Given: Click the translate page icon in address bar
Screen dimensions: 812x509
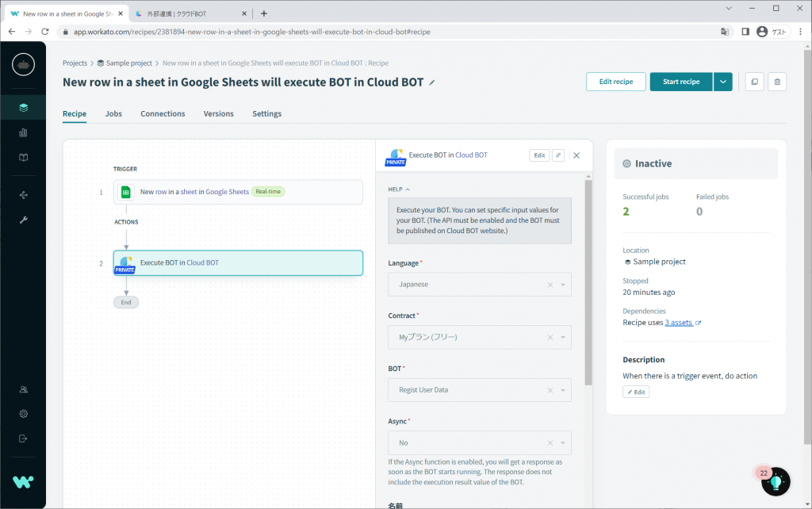Looking at the screenshot, I should pyautogui.click(x=725, y=32).
